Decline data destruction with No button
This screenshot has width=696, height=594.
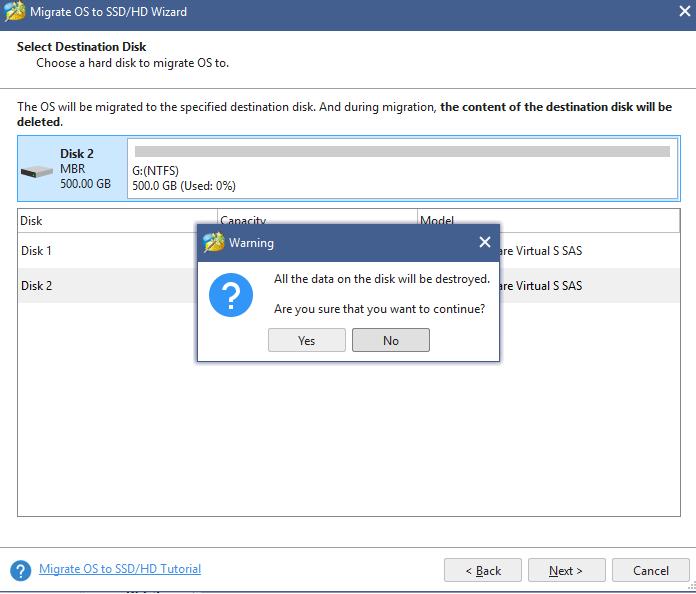[x=391, y=340]
